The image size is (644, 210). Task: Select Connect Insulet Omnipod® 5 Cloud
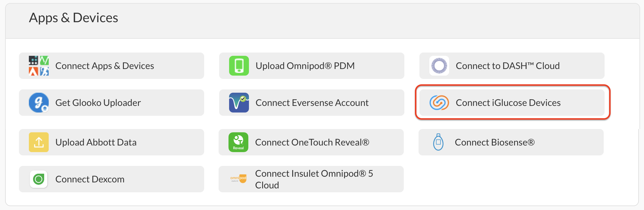311,179
